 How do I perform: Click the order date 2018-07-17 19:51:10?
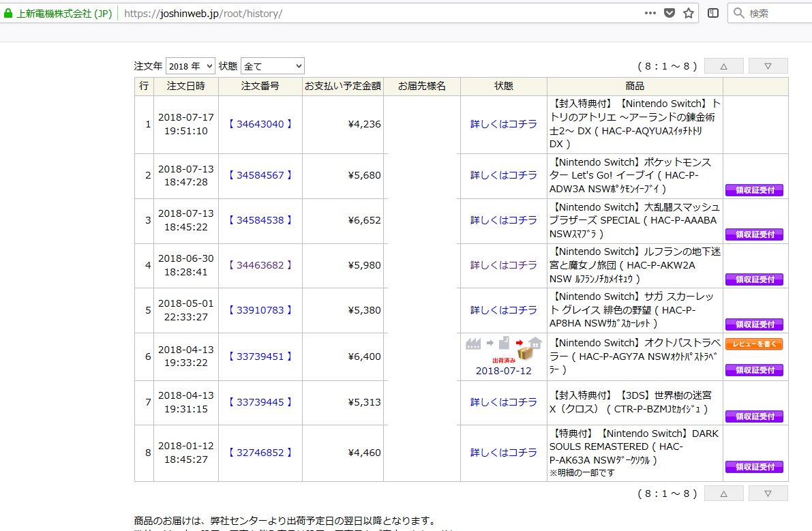tap(186, 124)
